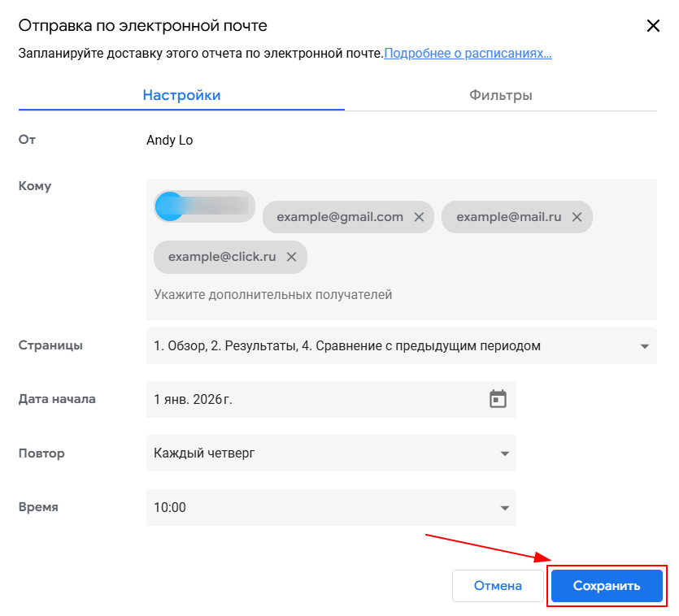Switch to the Настройки tab

pos(181,95)
